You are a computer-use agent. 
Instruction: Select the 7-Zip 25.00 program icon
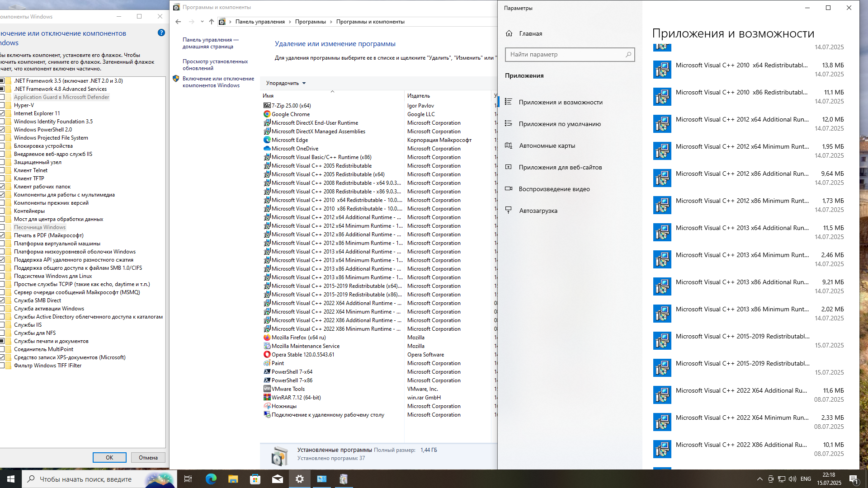(267, 106)
